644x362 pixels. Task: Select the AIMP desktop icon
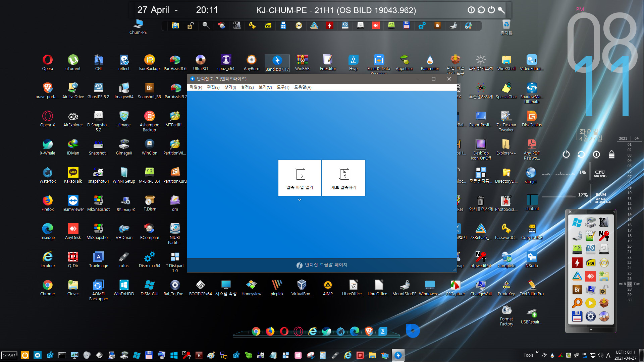[328, 288]
